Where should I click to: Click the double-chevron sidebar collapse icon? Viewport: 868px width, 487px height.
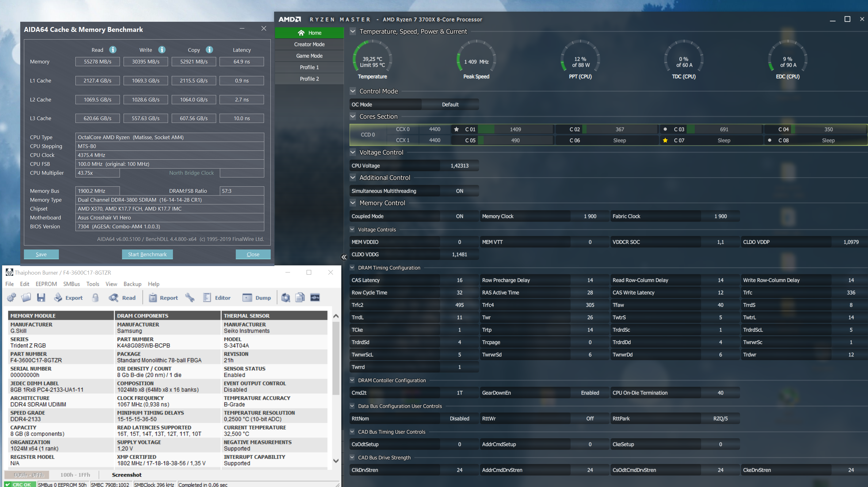344,257
